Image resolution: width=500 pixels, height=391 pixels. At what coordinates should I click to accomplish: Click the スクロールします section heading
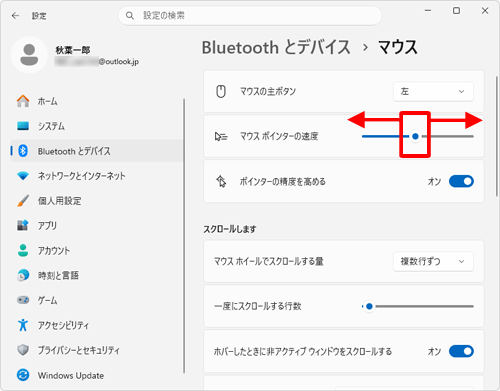[x=230, y=229]
